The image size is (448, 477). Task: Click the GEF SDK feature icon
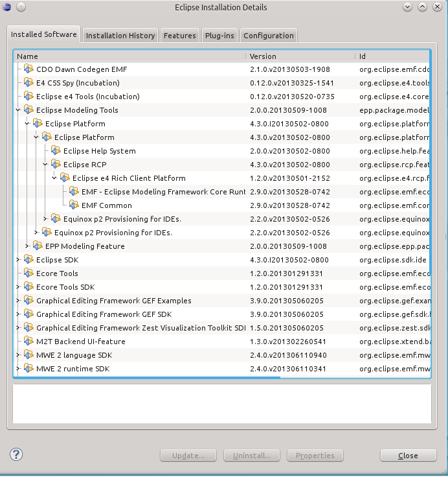click(28, 314)
